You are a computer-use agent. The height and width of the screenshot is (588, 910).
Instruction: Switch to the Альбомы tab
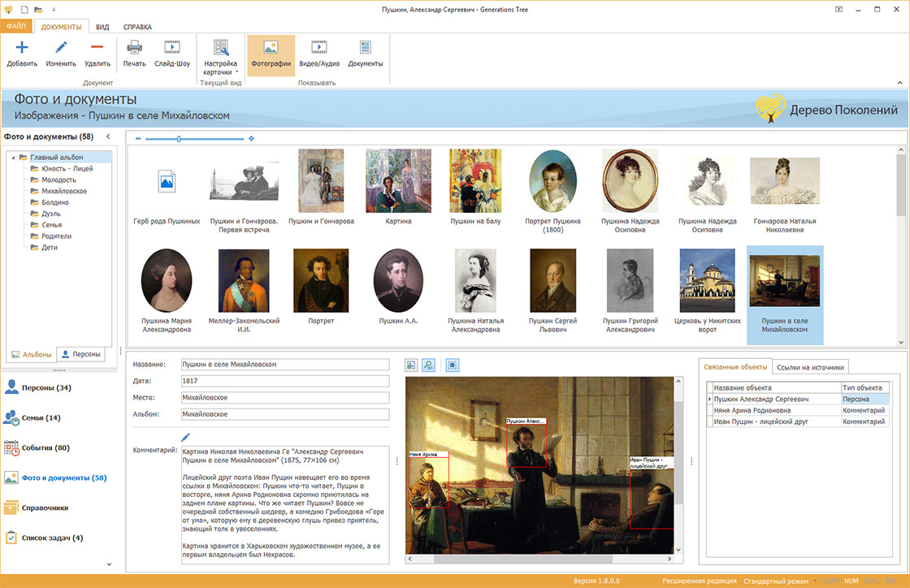32,354
